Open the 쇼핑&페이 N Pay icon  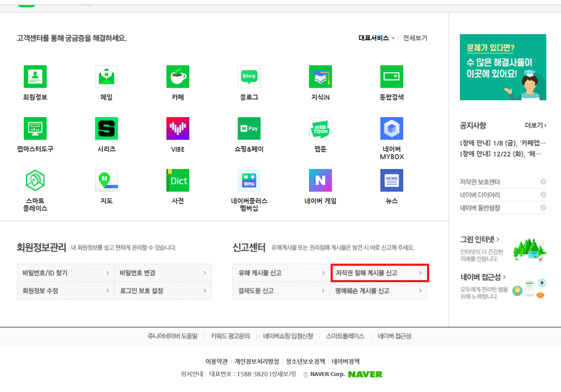[249, 128]
